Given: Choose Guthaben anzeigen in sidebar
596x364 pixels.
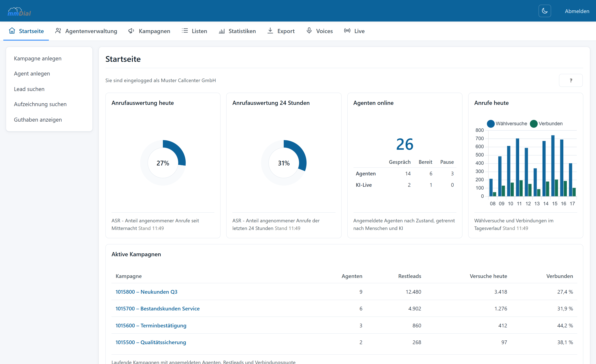Looking at the screenshot, I should coord(38,120).
